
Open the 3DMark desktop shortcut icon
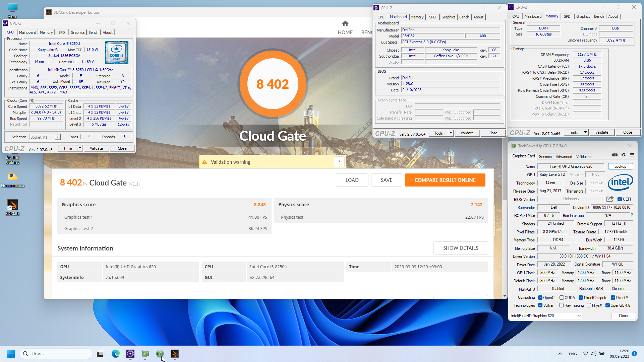[12, 207]
